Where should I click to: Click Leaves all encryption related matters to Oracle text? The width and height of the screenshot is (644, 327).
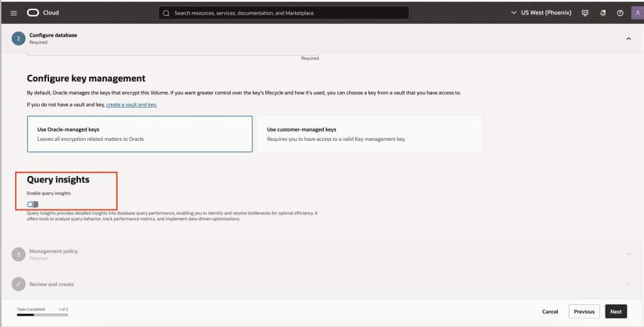pyautogui.click(x=91, y=139)
